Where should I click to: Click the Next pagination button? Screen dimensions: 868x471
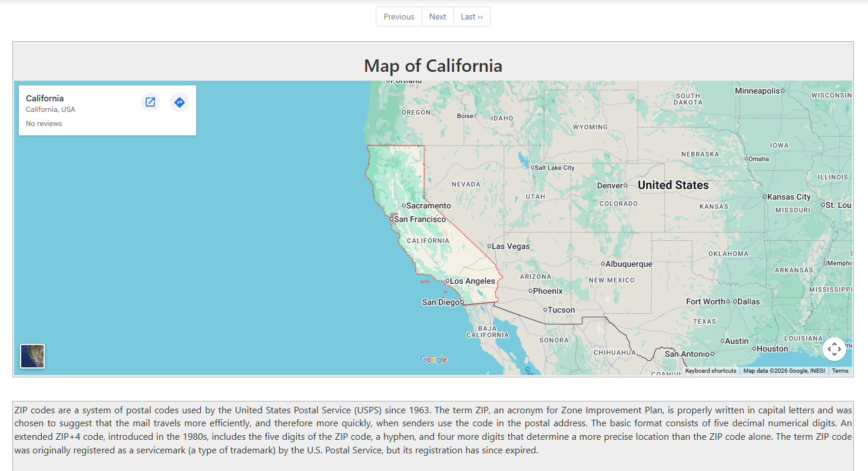[438, 16]
